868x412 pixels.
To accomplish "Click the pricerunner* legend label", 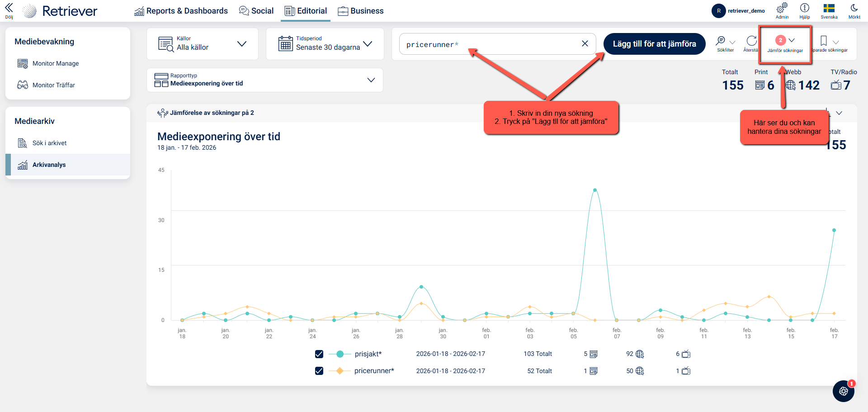I will coord(374,371).
